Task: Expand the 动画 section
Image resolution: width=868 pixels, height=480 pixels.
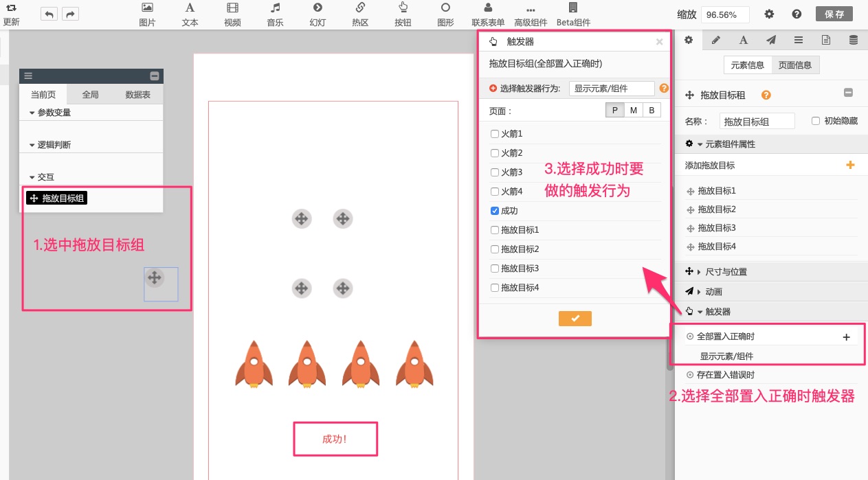Action: pyautogui.click(x=714, y=292)
